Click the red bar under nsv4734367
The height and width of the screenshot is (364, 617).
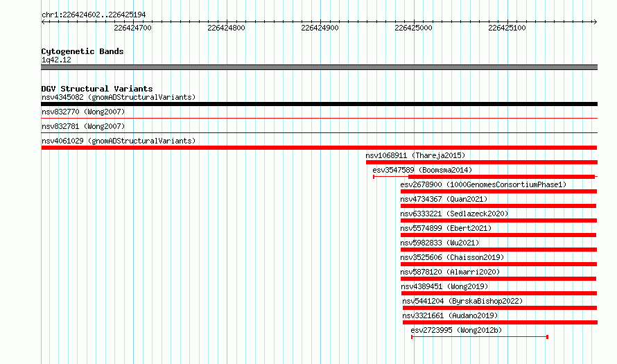pos(498,206)
